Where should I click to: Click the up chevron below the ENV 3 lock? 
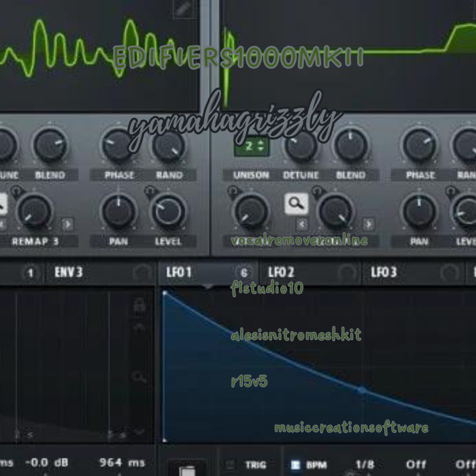[x=139, y=327]
